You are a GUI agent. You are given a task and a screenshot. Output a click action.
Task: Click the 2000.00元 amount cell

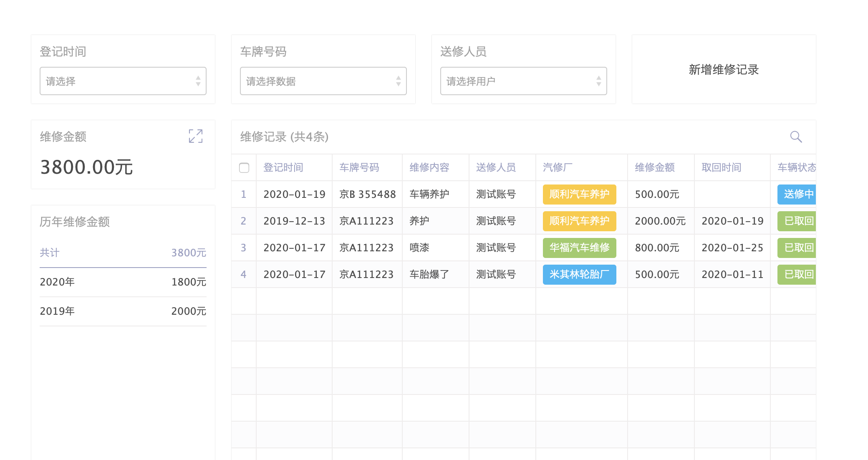(660, 221)
